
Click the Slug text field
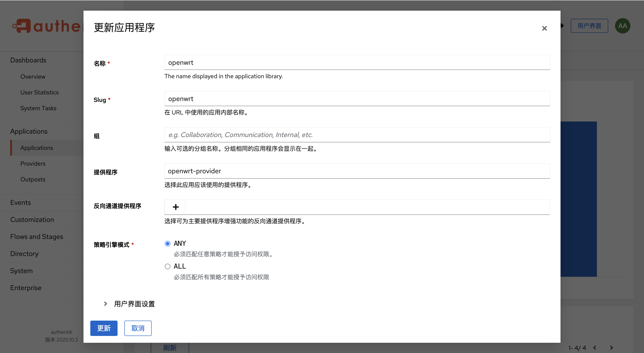(x=357, y=99)
